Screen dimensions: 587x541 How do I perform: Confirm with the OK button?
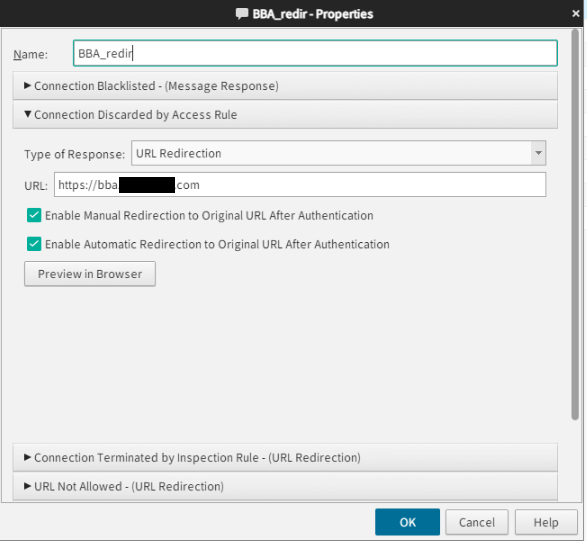pos(407,522)
